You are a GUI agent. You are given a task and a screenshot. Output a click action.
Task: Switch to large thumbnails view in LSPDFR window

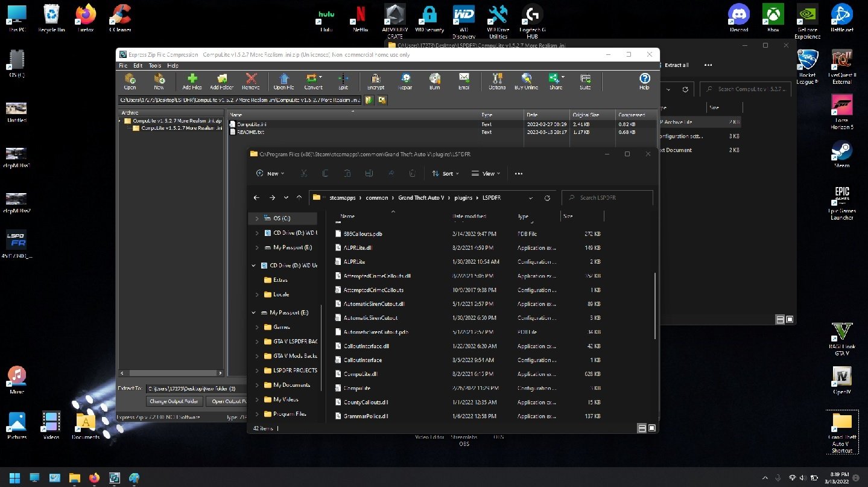[x=652, y=428]
